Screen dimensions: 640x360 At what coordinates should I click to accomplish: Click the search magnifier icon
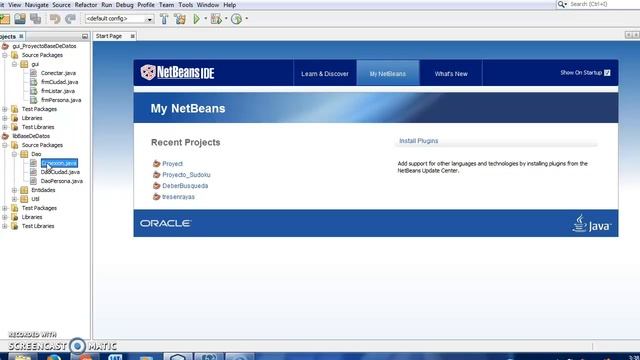(x=562, y=4)
